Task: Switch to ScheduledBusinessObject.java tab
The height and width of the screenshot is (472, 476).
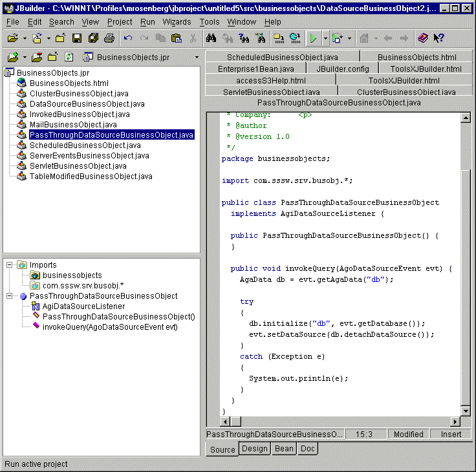Action: point(283,57)
